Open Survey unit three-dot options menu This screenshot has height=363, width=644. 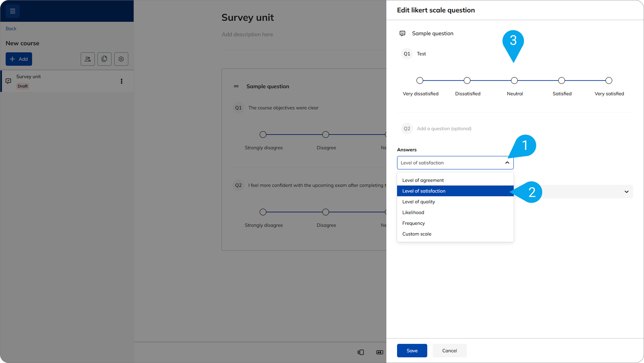click(121, 81)
